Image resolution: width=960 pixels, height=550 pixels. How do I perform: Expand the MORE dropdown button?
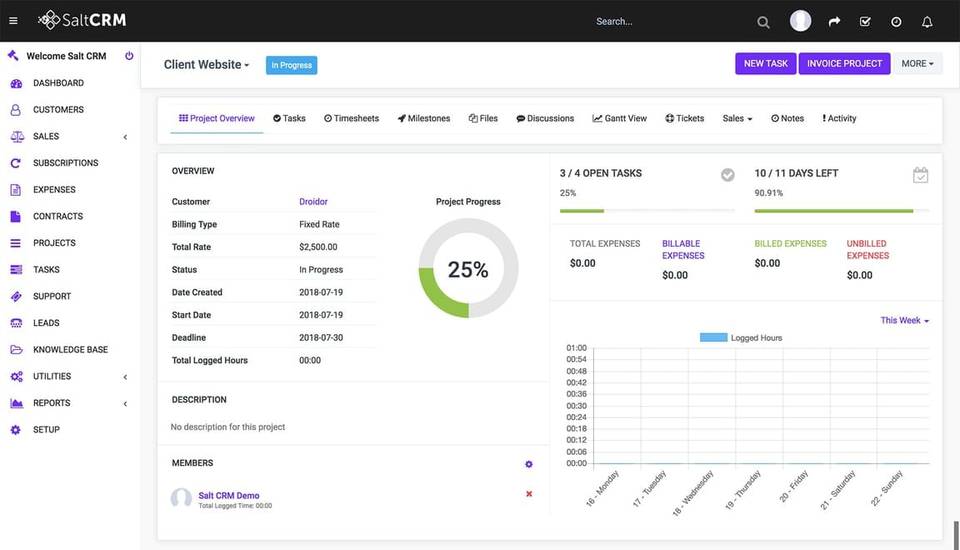(x=917, y=64)
